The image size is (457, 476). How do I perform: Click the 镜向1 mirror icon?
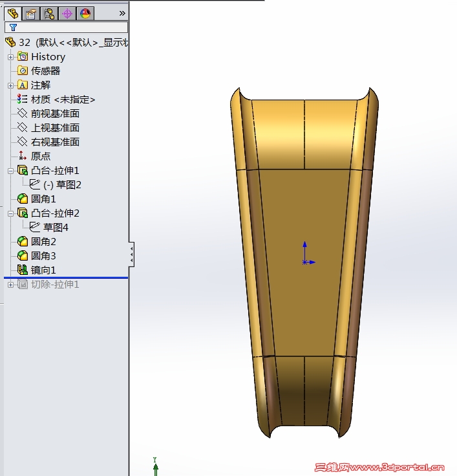coord(23,270)
